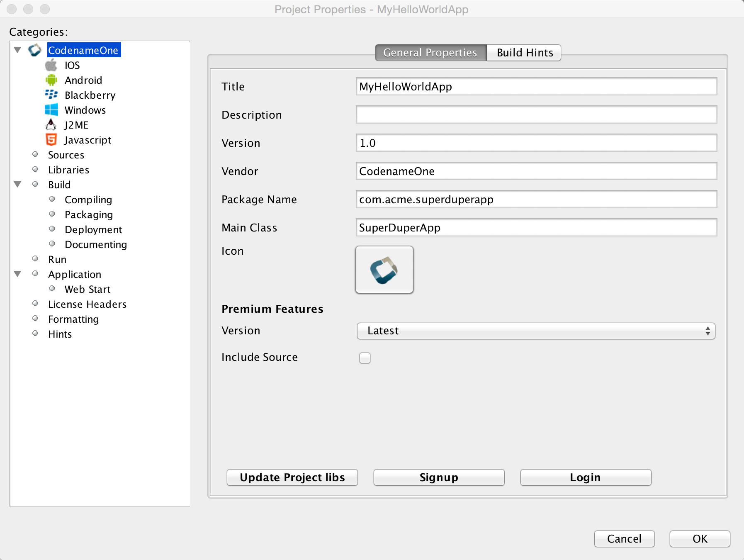Select the Packaging category

pos(89,214)
